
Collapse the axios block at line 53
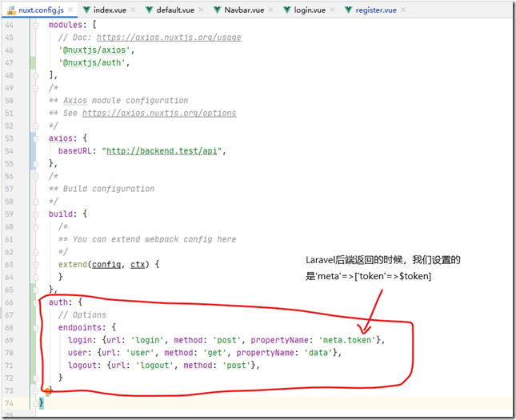click(35, 138)
